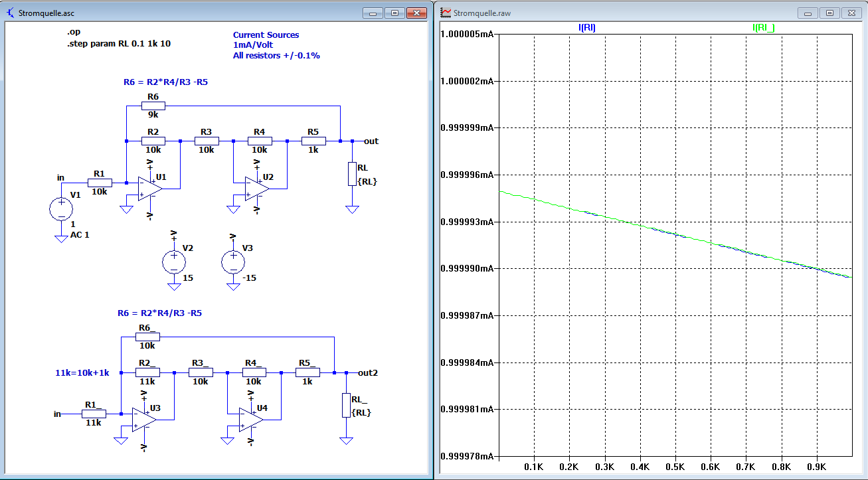Select resistor R2_ body in lower circuit
This screenshot has width=868, height=480.
click(x=147, y=372)
